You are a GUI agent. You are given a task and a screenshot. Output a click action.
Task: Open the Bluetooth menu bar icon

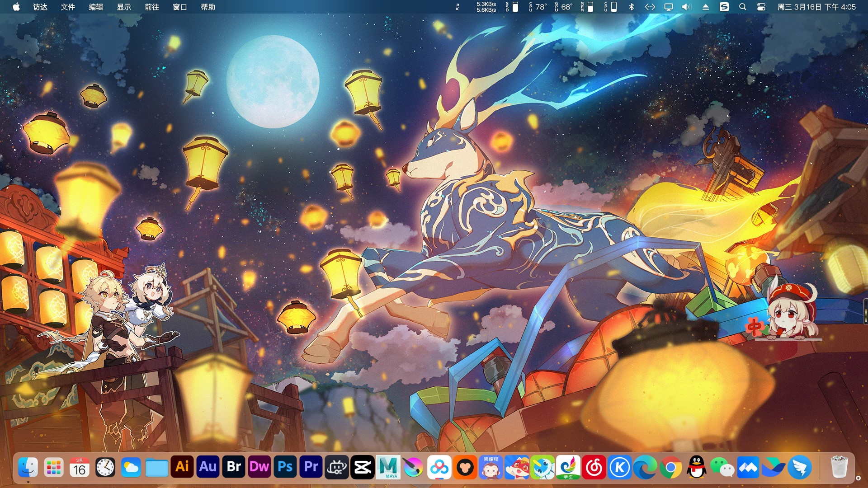click(632, 7)
